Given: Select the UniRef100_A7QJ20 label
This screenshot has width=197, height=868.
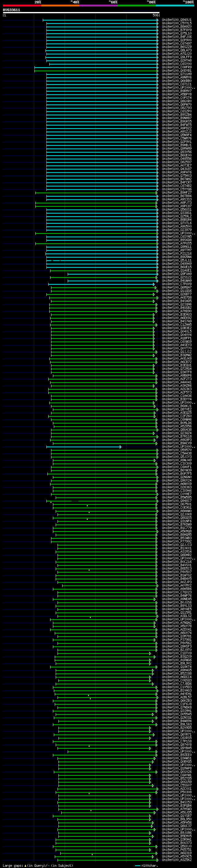Looking at the screenshot, I should [x=176, y=54].
